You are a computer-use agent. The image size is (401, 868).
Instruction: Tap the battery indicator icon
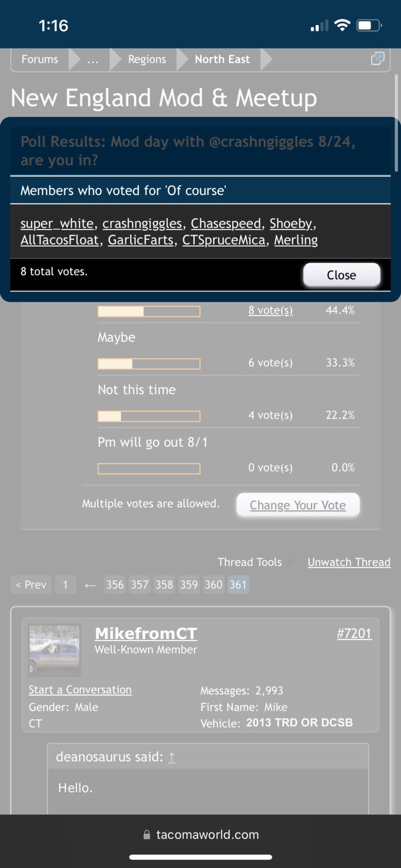click(x=369, y=25)
